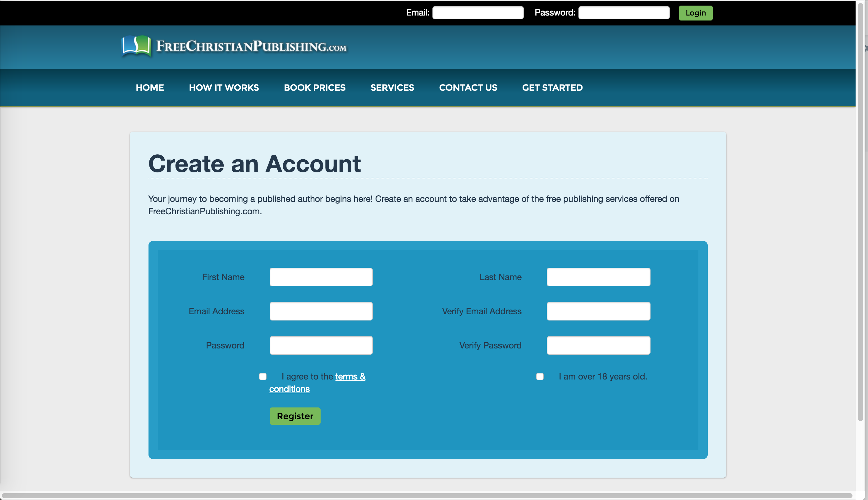
Task: Navigate to the SERVICES page
Action: click(x=392, y=88)
